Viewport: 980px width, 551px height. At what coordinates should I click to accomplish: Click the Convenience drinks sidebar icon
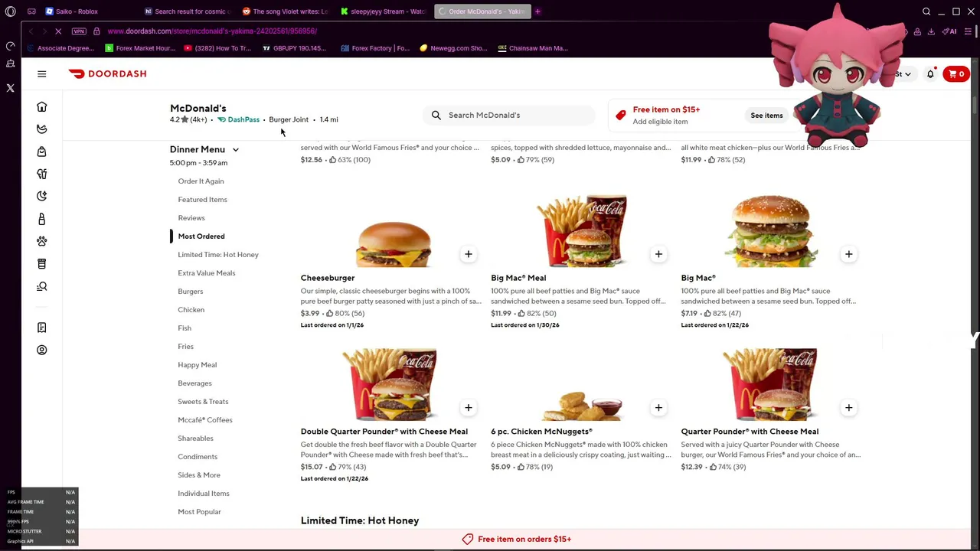tap(42, 174)
